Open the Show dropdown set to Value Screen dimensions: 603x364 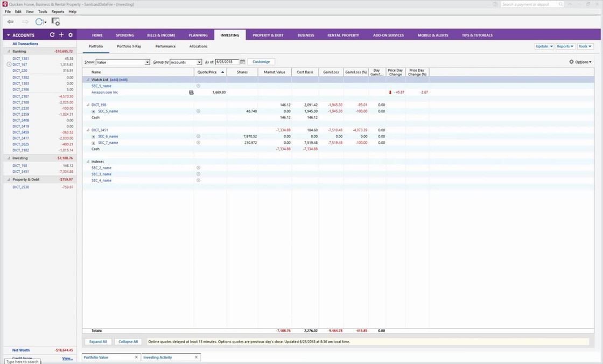123,62
